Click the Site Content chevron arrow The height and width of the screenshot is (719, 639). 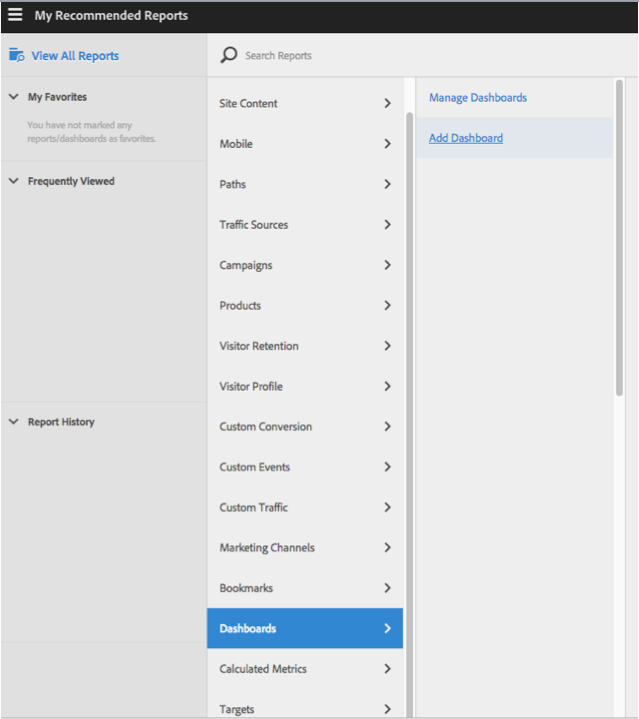(x=387, y=103)
